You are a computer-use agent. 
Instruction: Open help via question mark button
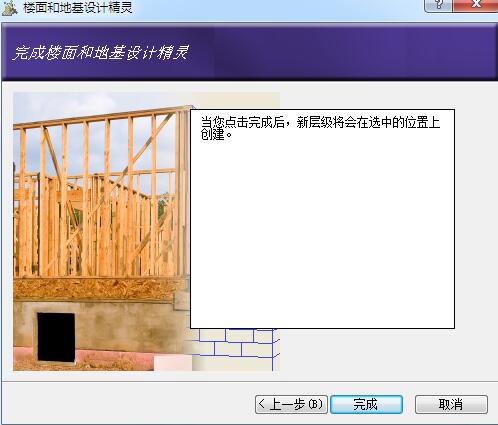tap(438, 5)
